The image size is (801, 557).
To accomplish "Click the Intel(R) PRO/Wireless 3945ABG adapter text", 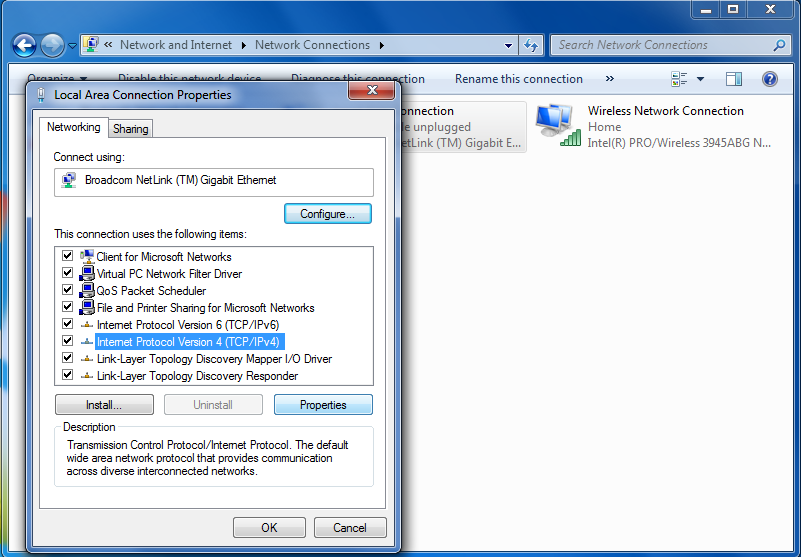I will (x=679, y=143).
